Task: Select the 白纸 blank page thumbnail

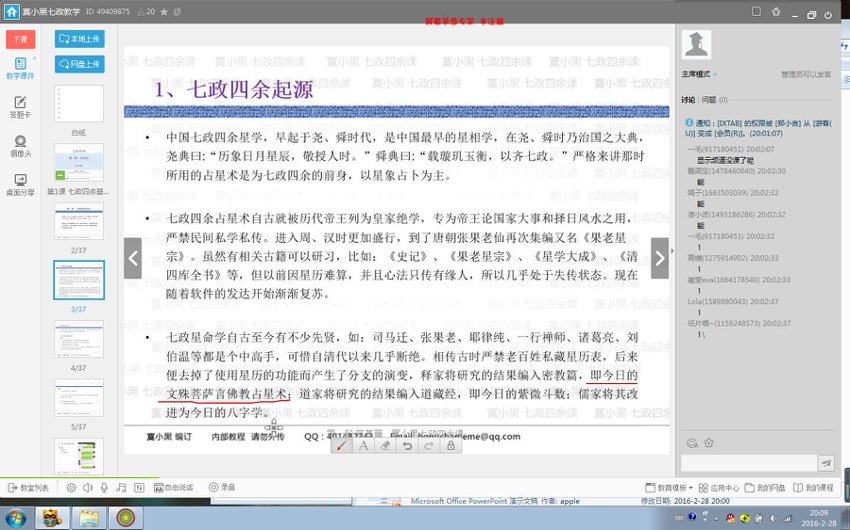Action: click(79, 104)
